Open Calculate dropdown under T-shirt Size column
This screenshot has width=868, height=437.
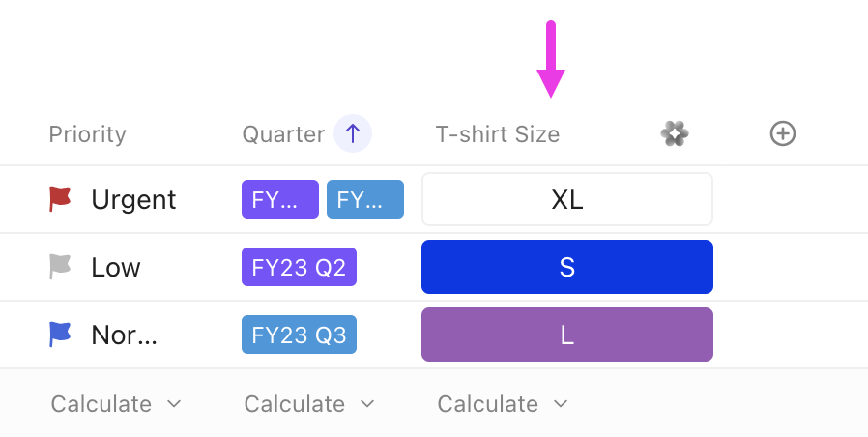coord(503,404)
